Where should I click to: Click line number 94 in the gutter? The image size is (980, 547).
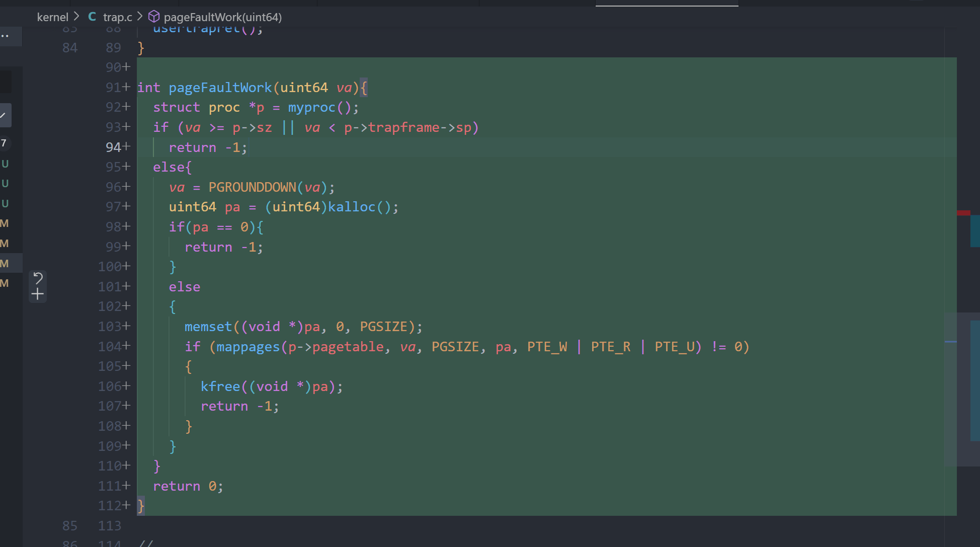pyautogui.click(x=113, y=147)
